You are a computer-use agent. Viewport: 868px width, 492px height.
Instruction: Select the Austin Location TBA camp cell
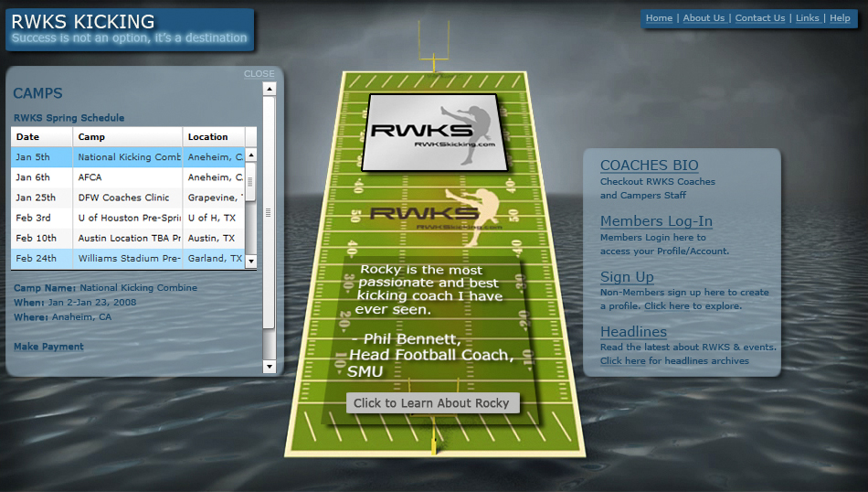point(127,239)
